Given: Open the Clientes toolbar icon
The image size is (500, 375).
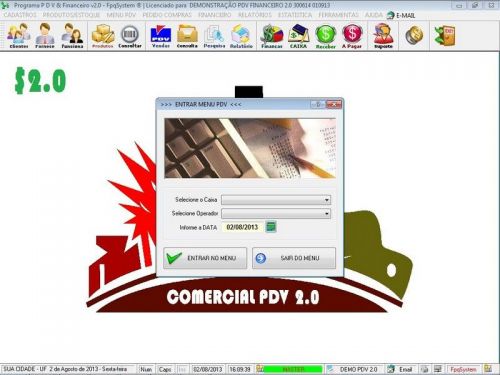Looking at the screenshot, I should click(x=19, y=36).
